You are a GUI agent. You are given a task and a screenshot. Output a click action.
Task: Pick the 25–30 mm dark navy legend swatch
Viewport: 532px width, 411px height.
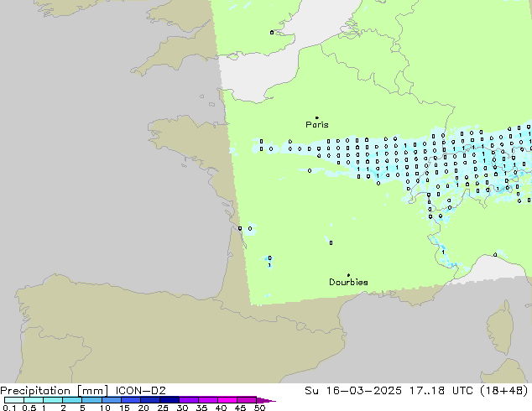(169, 400)
